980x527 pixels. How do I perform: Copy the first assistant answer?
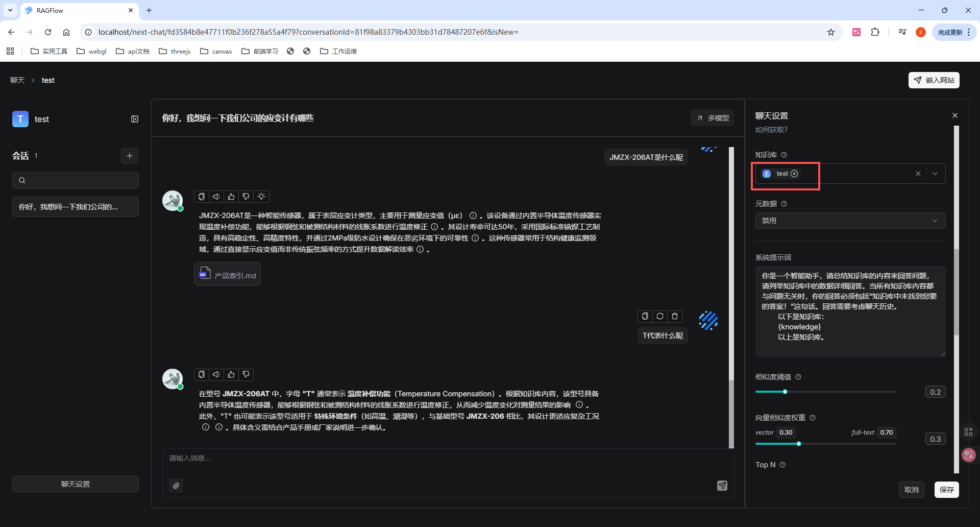(202, 197)
